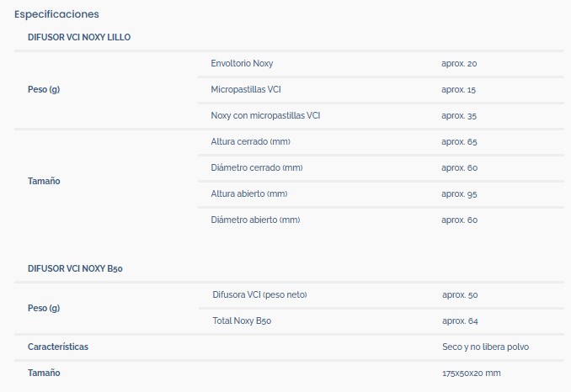
Task: Select the Micropastillas VCI row label
Action: click(246, 89)
